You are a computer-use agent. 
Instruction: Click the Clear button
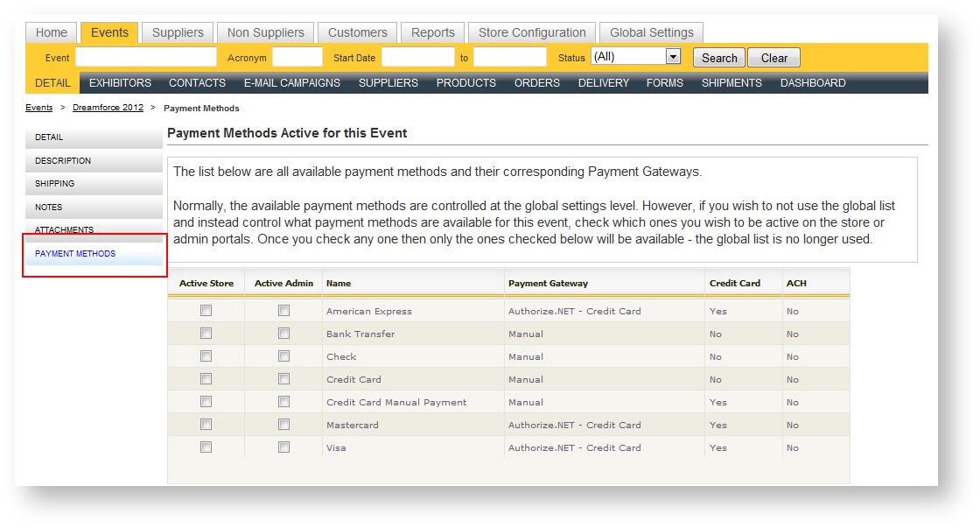pyautogui.click(x=773, y=57)
